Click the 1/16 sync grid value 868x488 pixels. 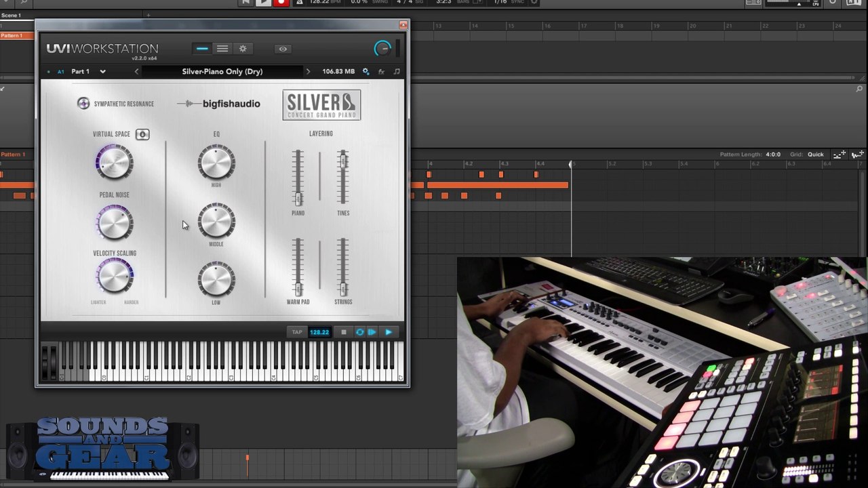pyautogui.click(x=500, y=2)
